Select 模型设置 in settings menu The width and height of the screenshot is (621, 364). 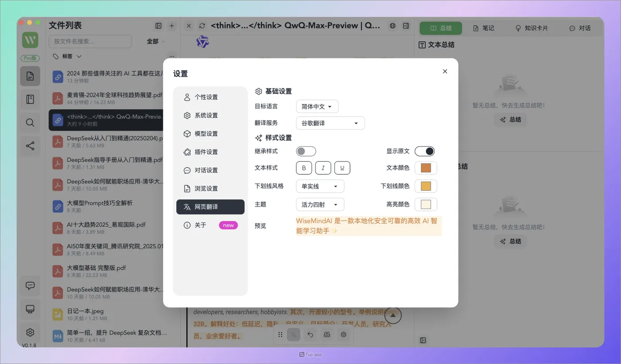click(x=210, y=133)
